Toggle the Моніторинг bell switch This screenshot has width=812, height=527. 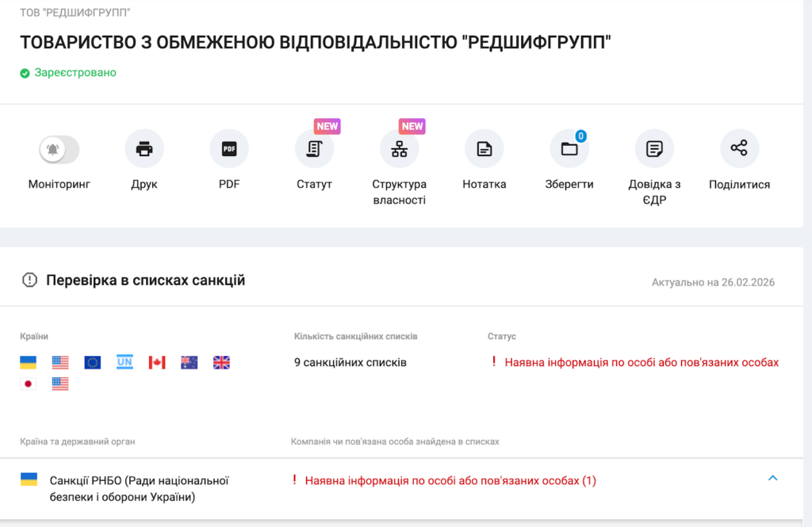point(59,149)
